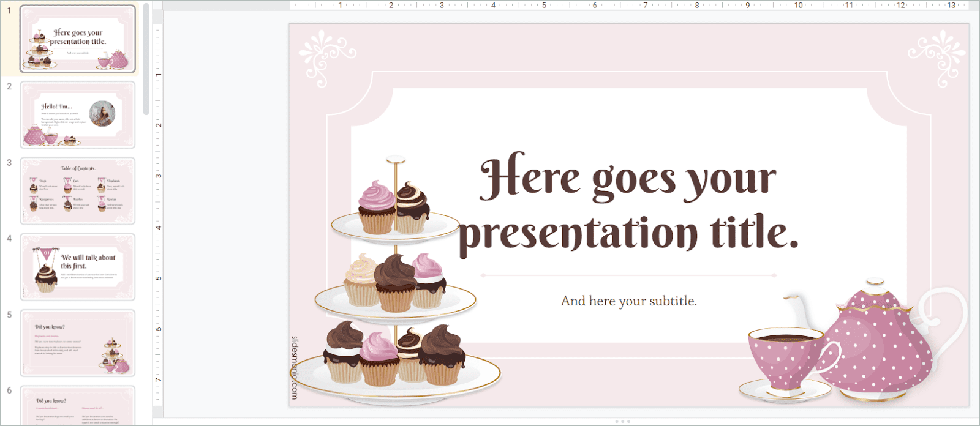
Task: Pick the slide 6 thumbnail in the filmstrip
Action: 78,405
